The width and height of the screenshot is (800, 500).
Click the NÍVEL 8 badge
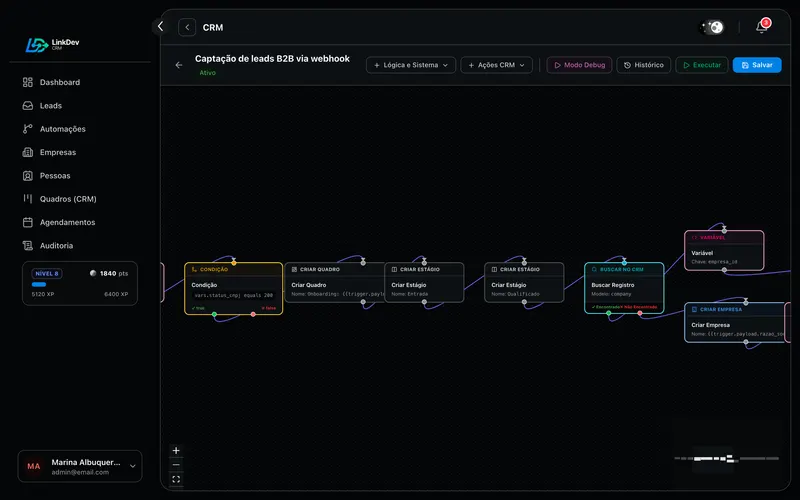[x=47, y=273]
